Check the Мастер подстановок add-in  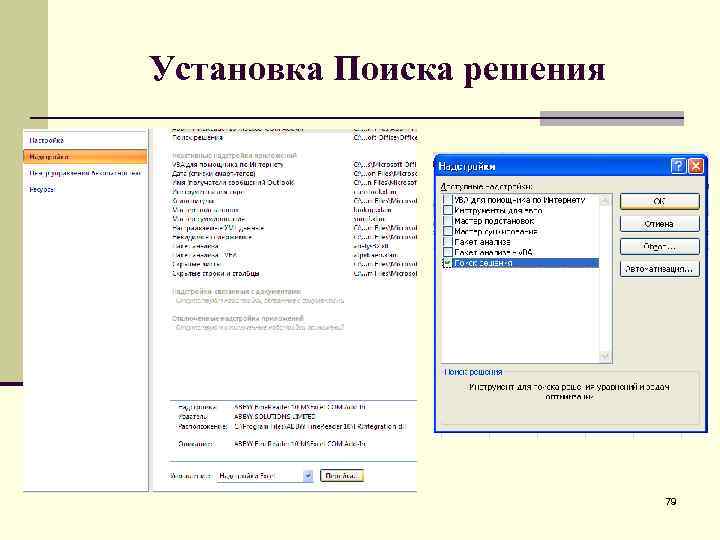448,221
